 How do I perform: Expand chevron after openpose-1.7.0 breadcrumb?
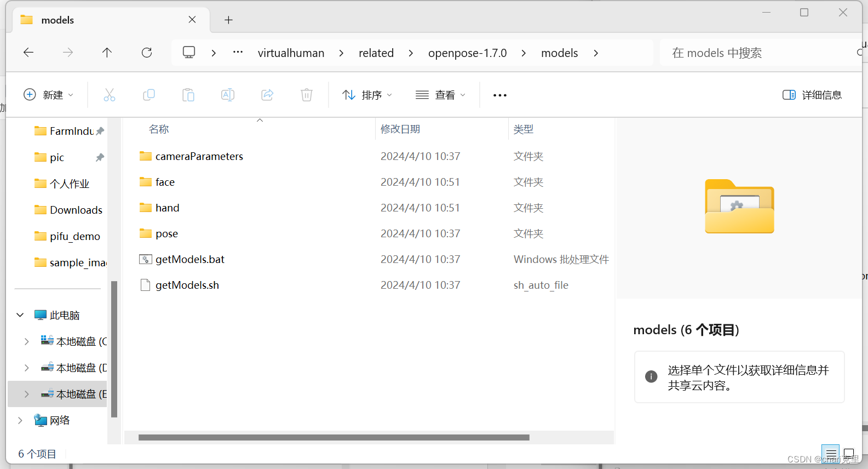click(x=524, y=53)
